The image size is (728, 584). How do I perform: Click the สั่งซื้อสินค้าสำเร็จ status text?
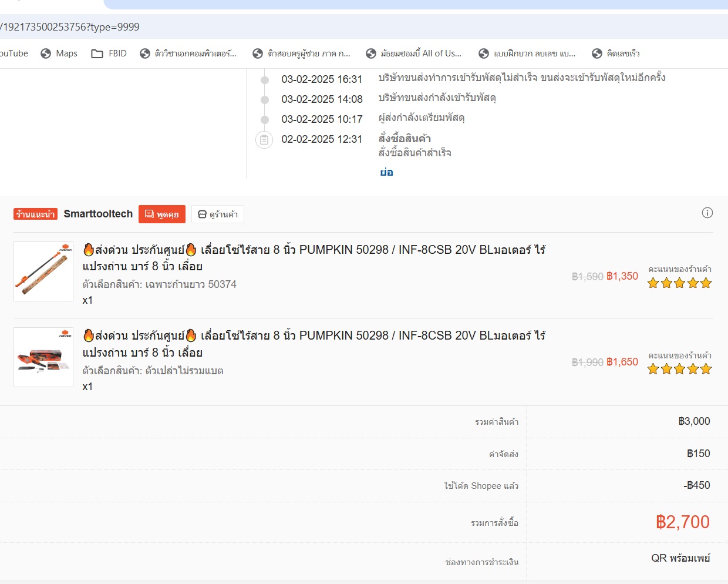(x=415, y=153)
